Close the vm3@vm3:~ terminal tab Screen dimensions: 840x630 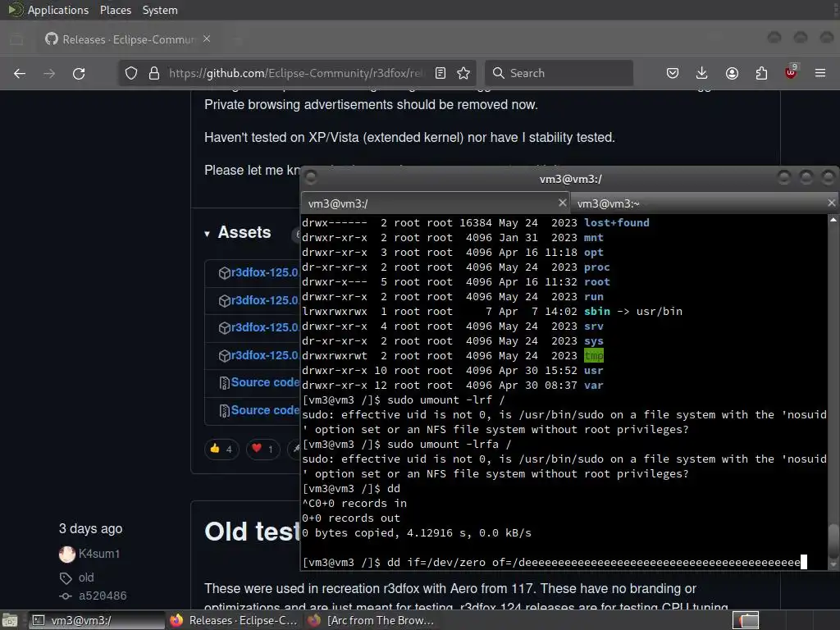tap(831, 203)
